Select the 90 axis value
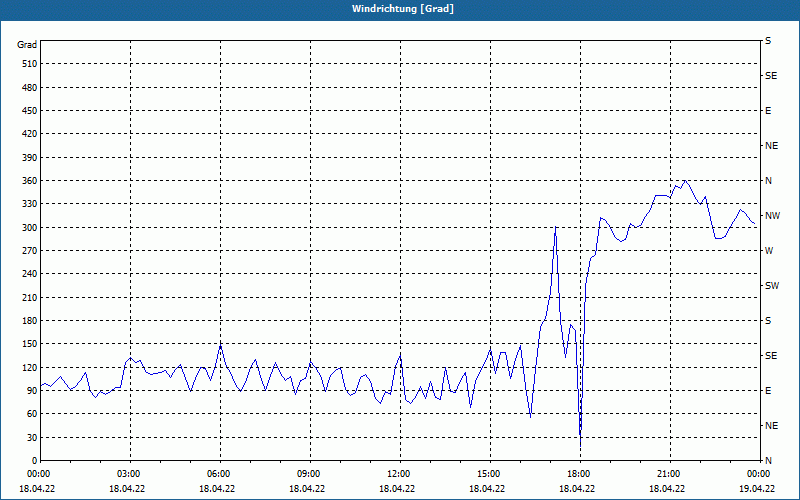Screen dimensions: 800x500 coord(32,391)
